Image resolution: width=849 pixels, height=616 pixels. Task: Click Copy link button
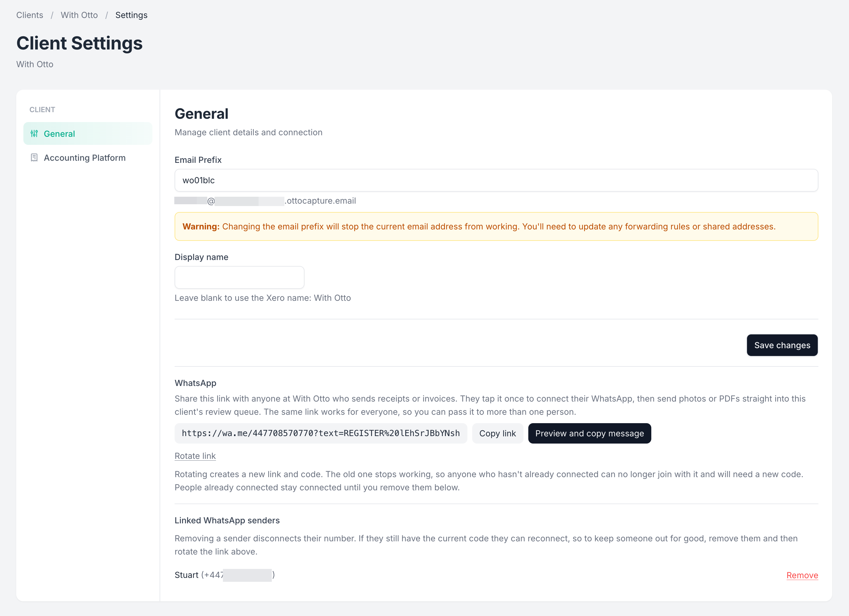click(497, 433)
